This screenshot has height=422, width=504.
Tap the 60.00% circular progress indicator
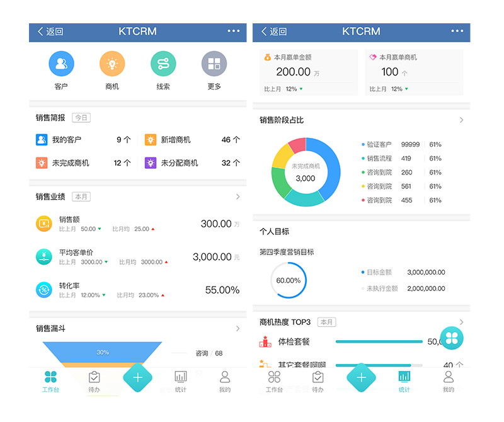pyautogui.click(x=289, y=280)
